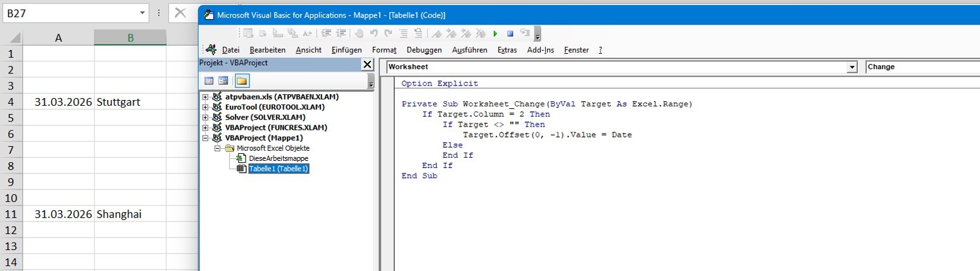Viewport: 980px width, 271px height.
Task: Click the View Code icon in Project panel
Action: point(209,80)
